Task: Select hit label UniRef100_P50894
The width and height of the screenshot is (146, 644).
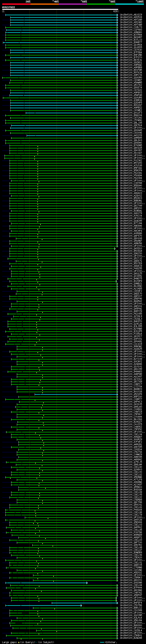Action: 131,175
